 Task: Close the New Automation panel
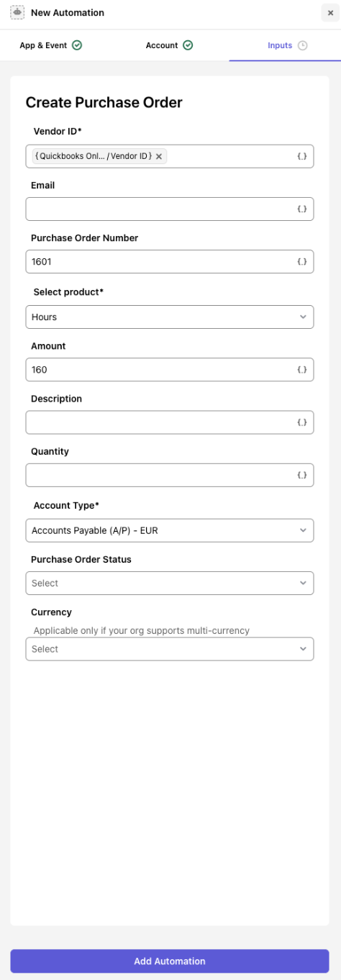click(x=330, y=13)
